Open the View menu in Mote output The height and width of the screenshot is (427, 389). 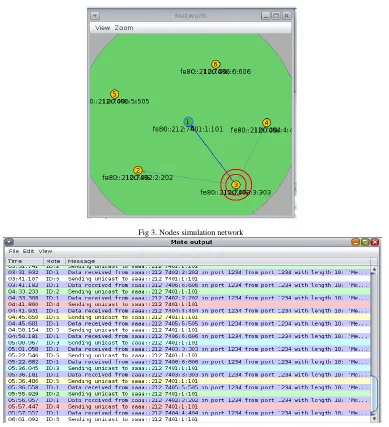coord(45,251)
